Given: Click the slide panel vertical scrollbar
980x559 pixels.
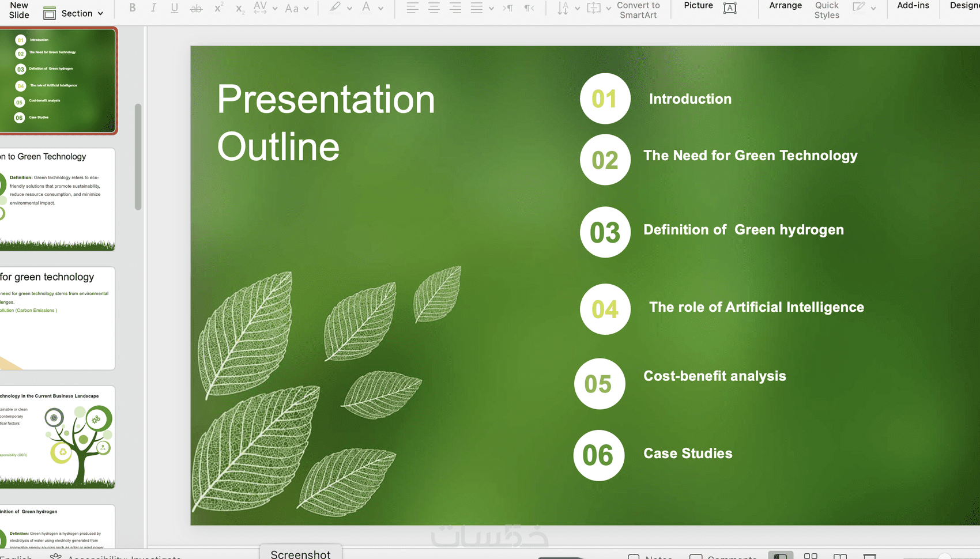Looking at the screenshot, I should pyautogui.click(x=138, y=157).
